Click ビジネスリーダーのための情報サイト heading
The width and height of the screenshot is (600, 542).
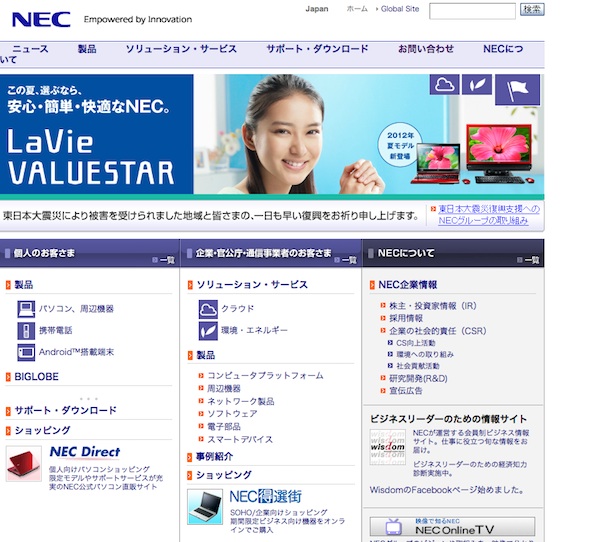448,419
